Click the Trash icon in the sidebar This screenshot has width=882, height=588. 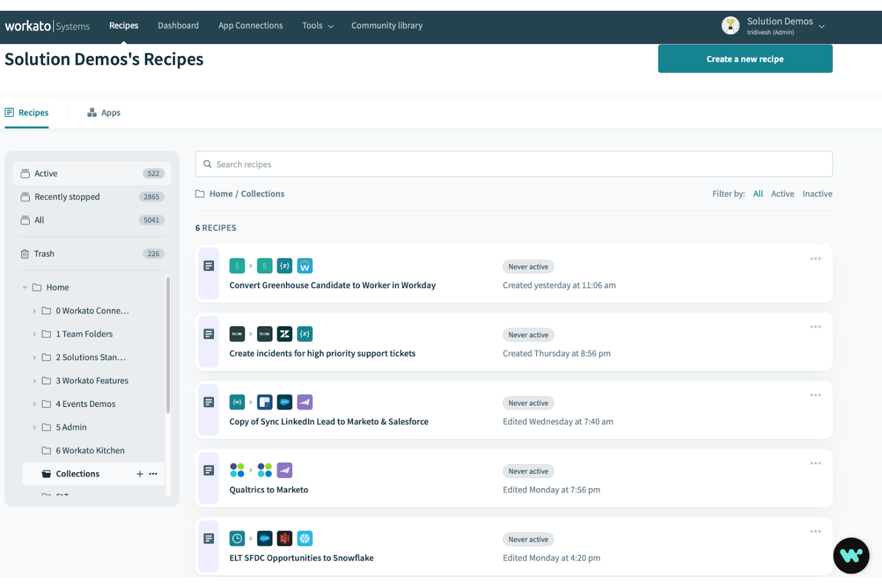click(25, 253)
